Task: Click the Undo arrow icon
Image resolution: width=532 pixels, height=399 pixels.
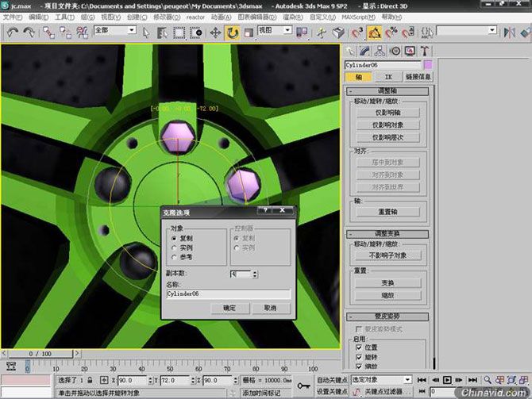Action: click(11, 33)
